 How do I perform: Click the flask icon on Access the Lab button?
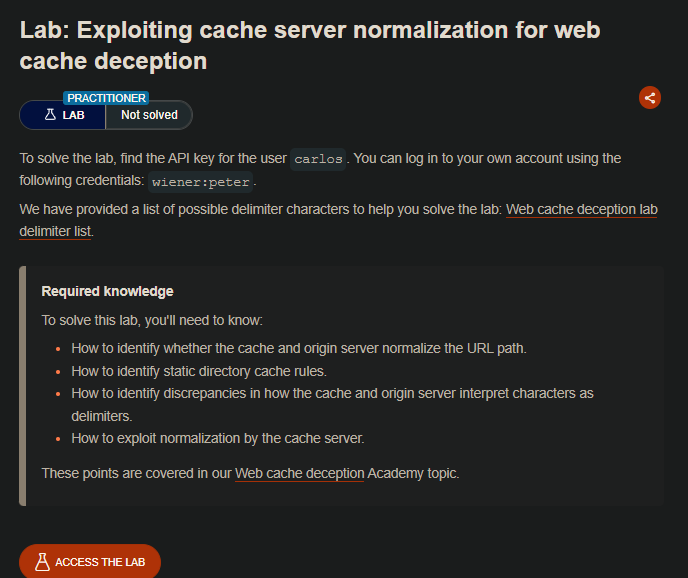42,562
